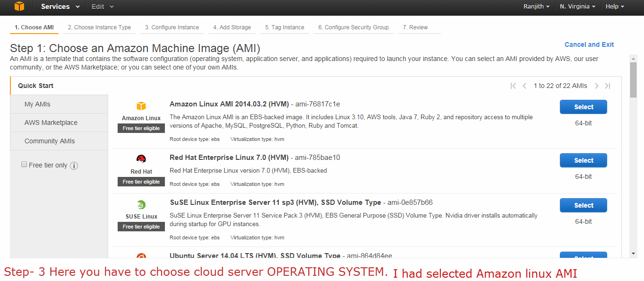Click the Amazon Linux AMI 2014.03.2 (HVM) title

pos(229,104)
